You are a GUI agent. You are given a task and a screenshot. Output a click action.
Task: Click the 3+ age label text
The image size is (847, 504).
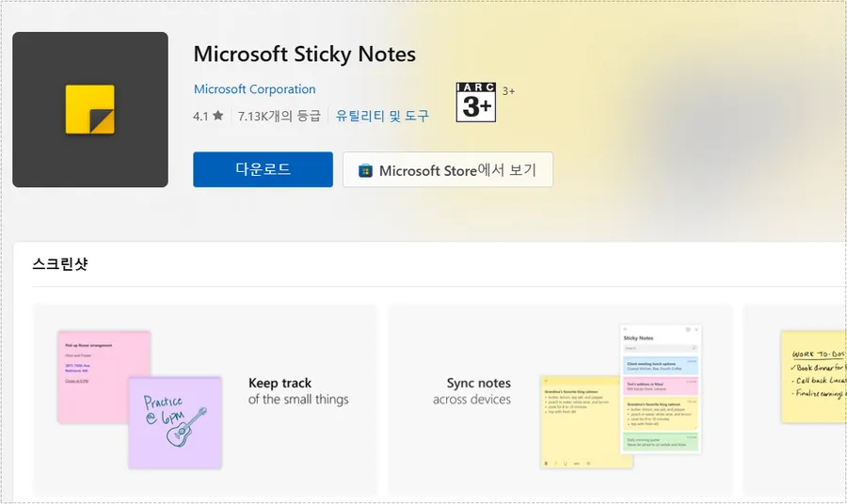coord(508,91)
